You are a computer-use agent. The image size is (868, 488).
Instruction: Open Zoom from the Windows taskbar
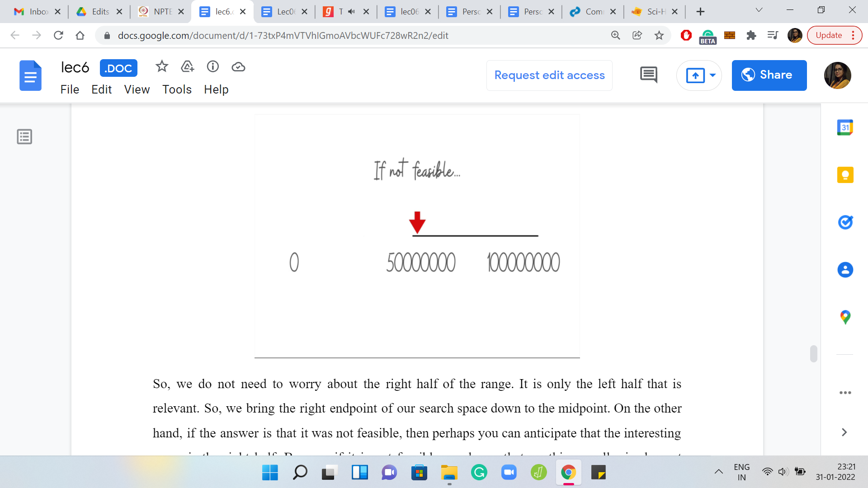(509, 473)
